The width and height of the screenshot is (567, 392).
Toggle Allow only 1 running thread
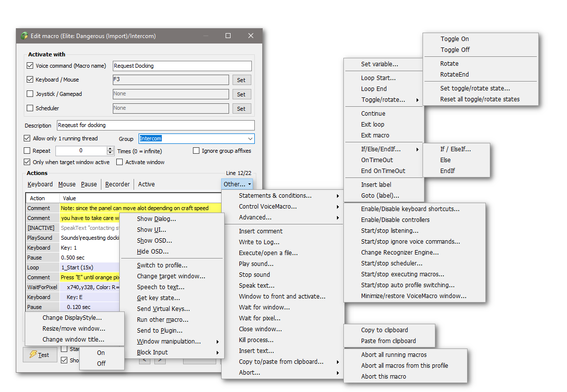pyautogui.click(x=27, y=138)
